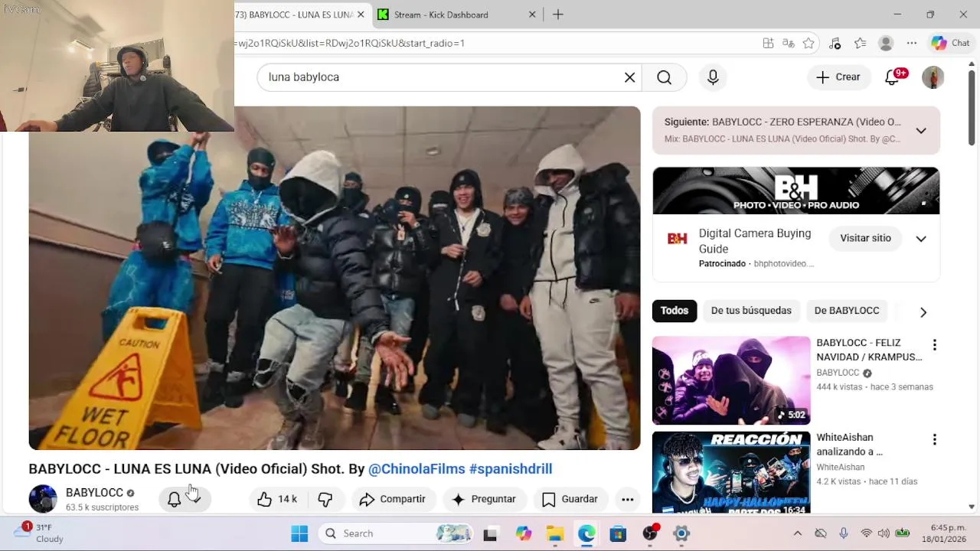Open subscription notification bell dropdown for BABYLOCC
Screen dimensions: 980x551
click(x=185, y=499)
